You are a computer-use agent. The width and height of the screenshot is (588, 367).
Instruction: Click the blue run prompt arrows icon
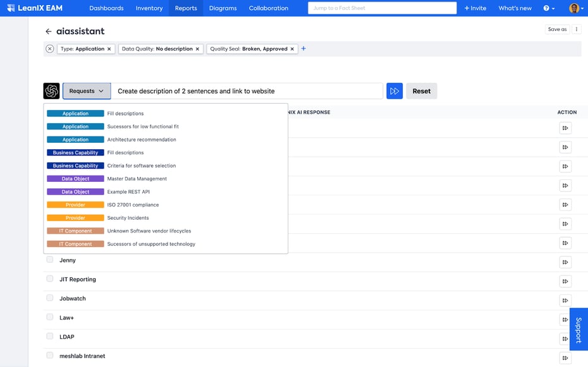(x=395, y=90)
